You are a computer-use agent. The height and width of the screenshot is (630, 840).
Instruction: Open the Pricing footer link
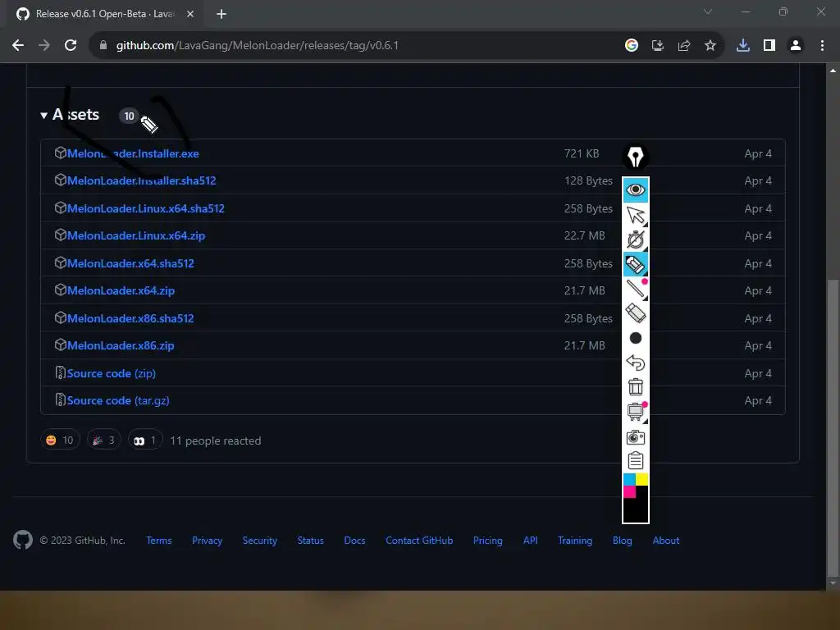[x=488, y=541]
